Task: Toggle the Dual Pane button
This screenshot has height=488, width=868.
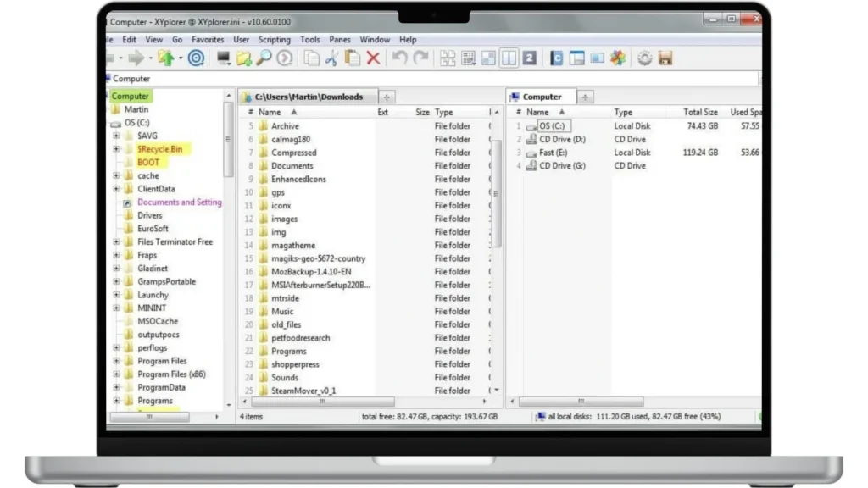Action: (x=509, y=58)
